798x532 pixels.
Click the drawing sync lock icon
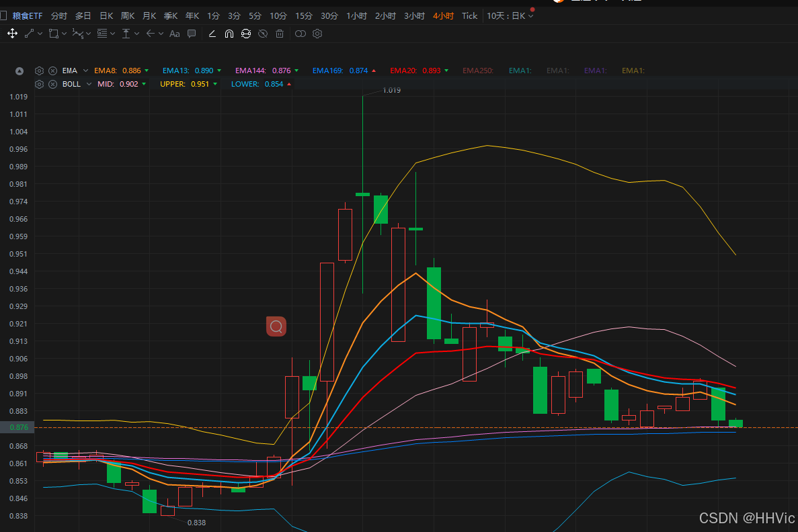click(x=246, y=34)
